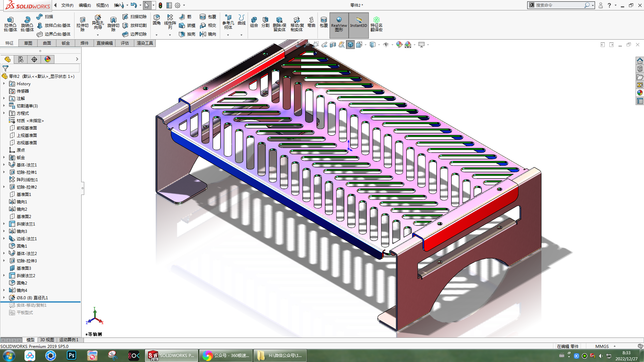Switch to the 3D 视图 bottom tab

tap(47, 340)
